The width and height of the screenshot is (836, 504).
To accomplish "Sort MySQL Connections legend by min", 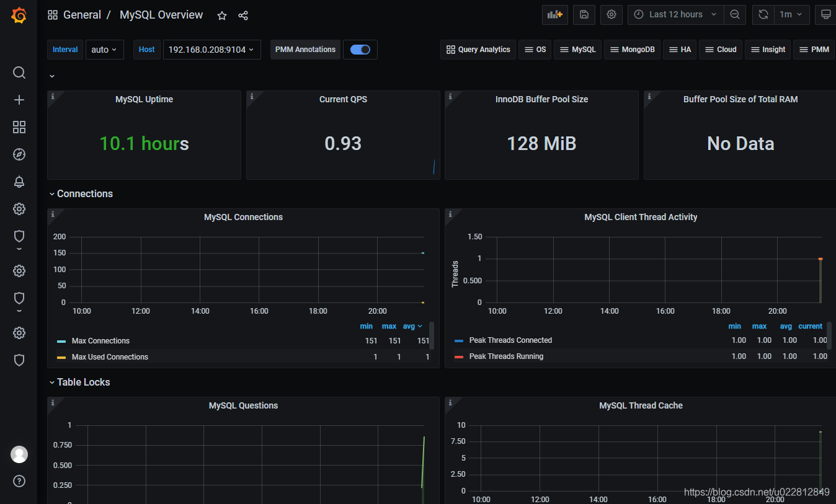I will (367, 326).
